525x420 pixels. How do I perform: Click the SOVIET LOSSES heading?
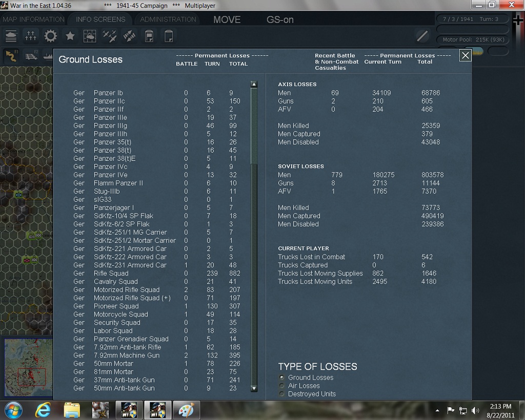click(300, 166)
